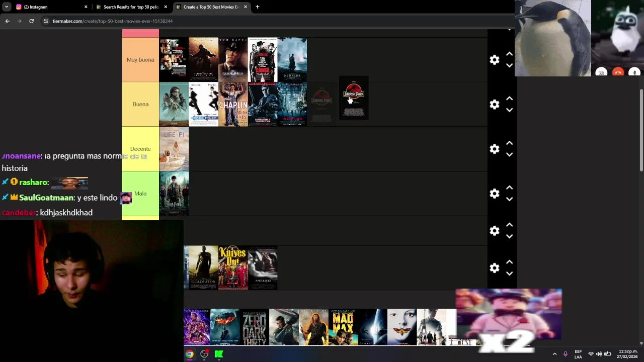
Task: Select the Apollo 13 poster
Action: [x=263, y=268]
